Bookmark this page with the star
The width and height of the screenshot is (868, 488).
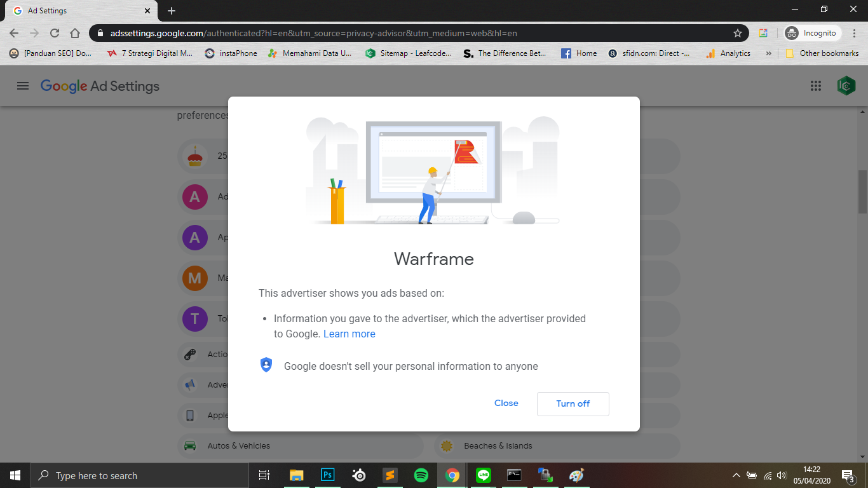coord(738,33)
